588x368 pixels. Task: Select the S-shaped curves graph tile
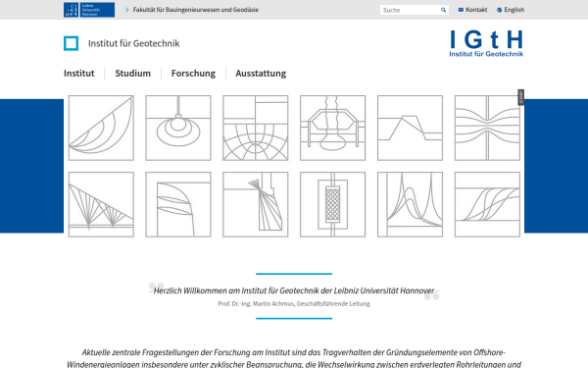[487, 205]
